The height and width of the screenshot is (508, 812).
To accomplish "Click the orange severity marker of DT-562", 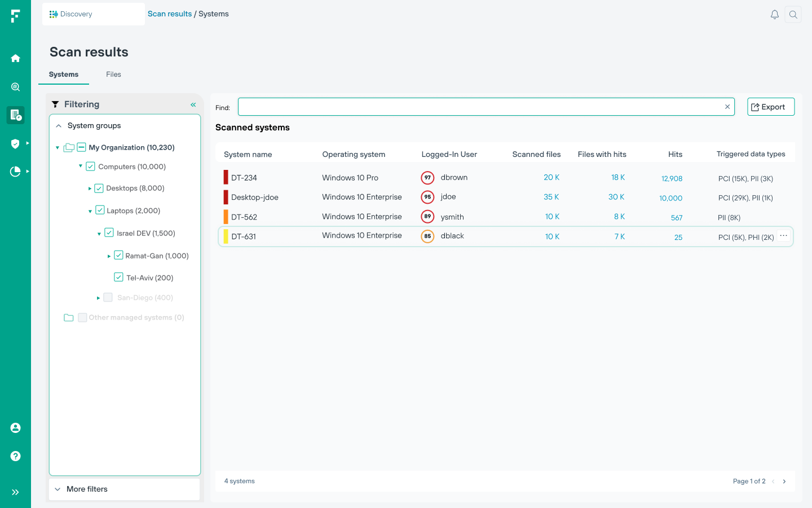I will pos(226,217).
